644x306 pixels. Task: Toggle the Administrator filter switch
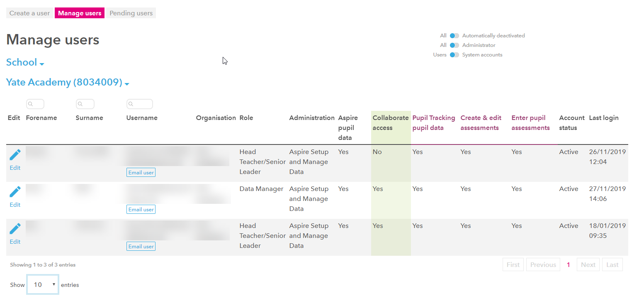click(x=454, y=45)
